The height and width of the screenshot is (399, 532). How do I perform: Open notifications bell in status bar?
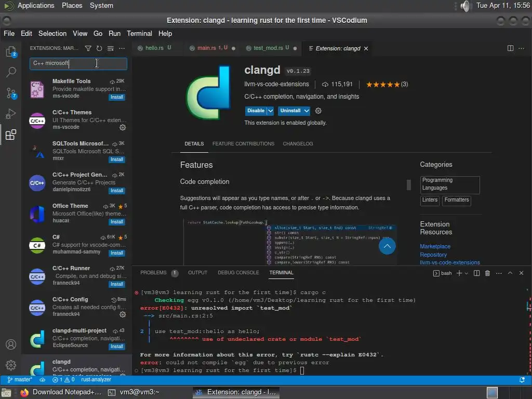pos(522,380)
